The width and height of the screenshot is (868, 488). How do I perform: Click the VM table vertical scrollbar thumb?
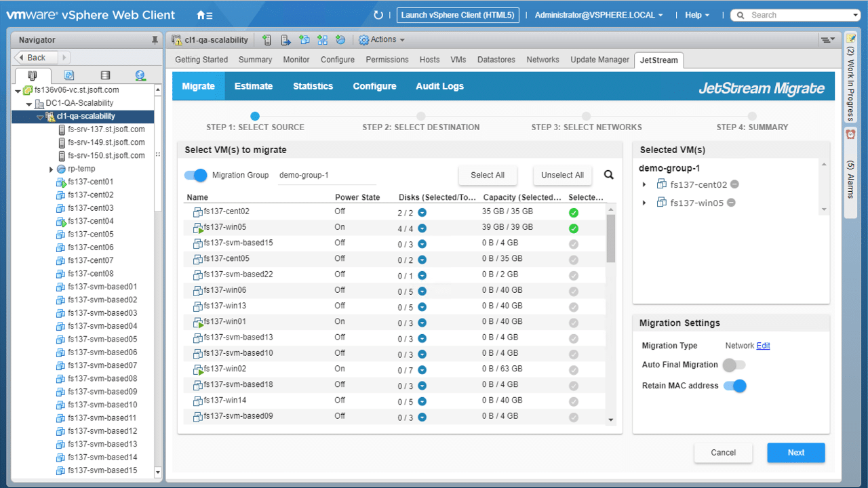(610, 239)
